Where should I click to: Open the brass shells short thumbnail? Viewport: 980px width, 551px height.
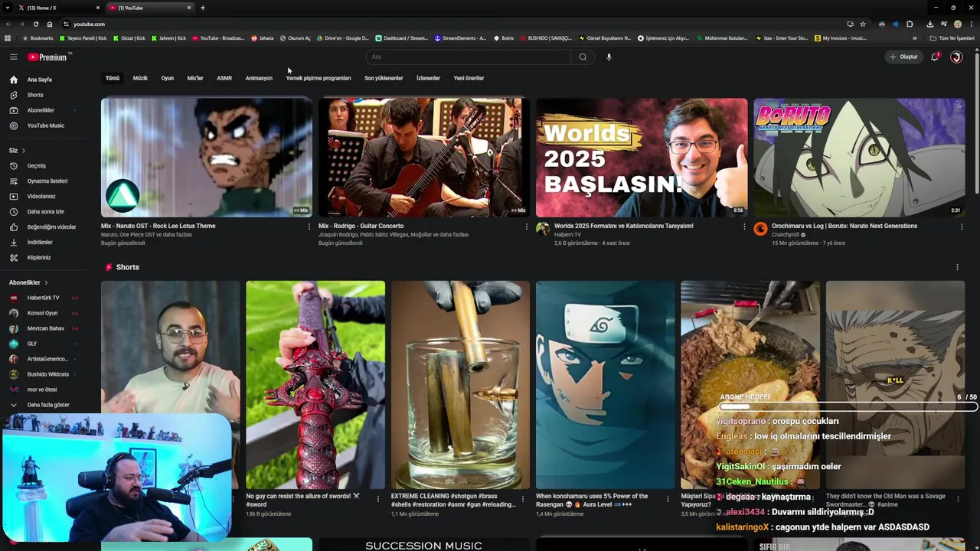tap(460, 385)
